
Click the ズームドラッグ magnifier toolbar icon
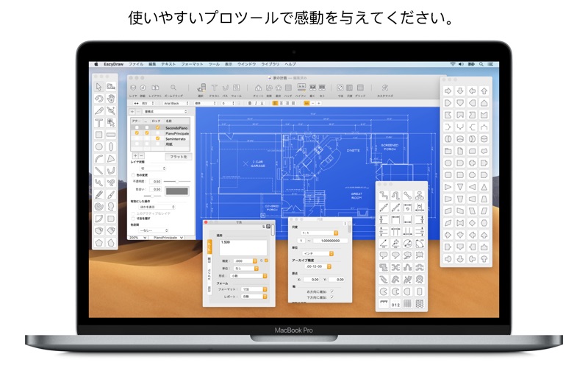(x=173, y=88)
